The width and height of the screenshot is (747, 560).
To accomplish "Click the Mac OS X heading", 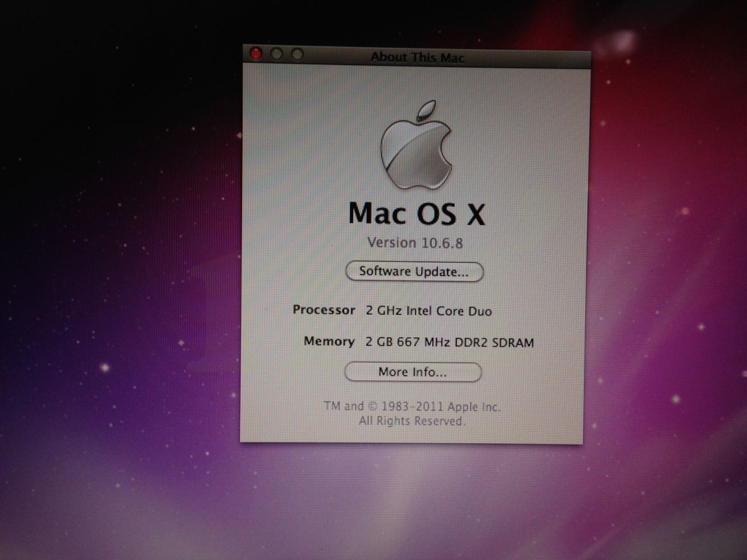I will tap(417, 214).
